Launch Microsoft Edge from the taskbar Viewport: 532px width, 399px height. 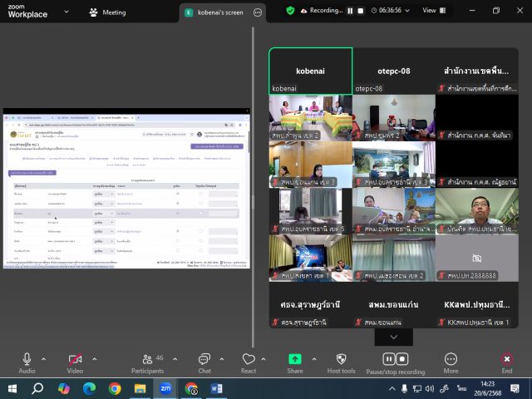click(x=89, y=388)
